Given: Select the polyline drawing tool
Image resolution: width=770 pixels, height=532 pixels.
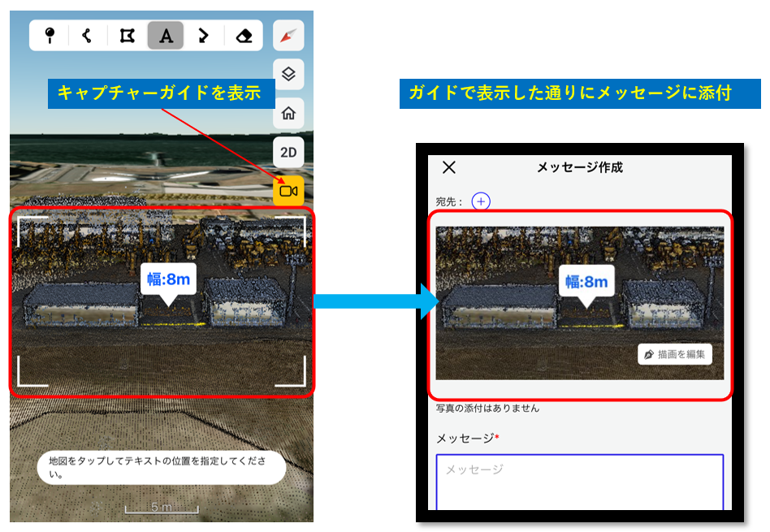Looking at the screenshot, I should pos(88,36).
